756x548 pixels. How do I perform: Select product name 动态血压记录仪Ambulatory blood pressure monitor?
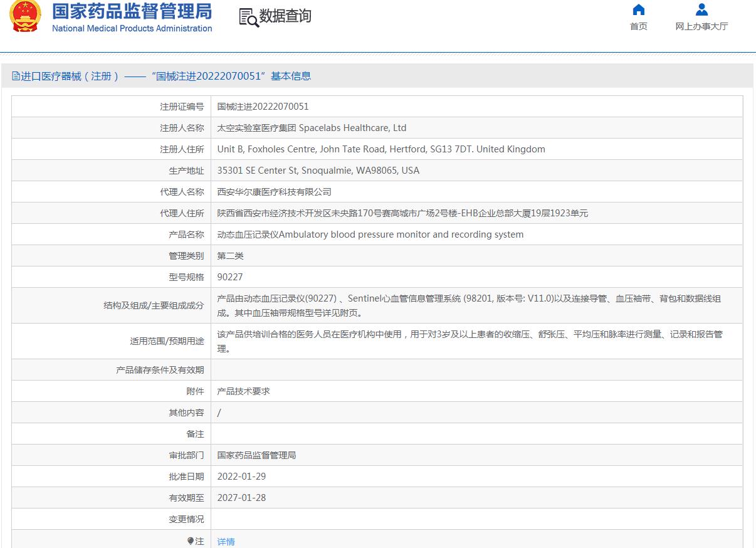pyautogui.click(x=370, y=234)
